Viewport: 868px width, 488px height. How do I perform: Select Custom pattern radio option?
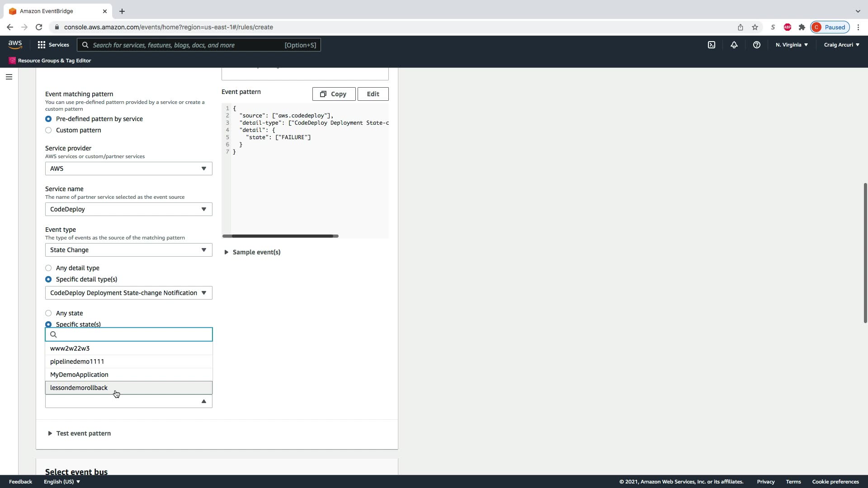tap(48, 130)
